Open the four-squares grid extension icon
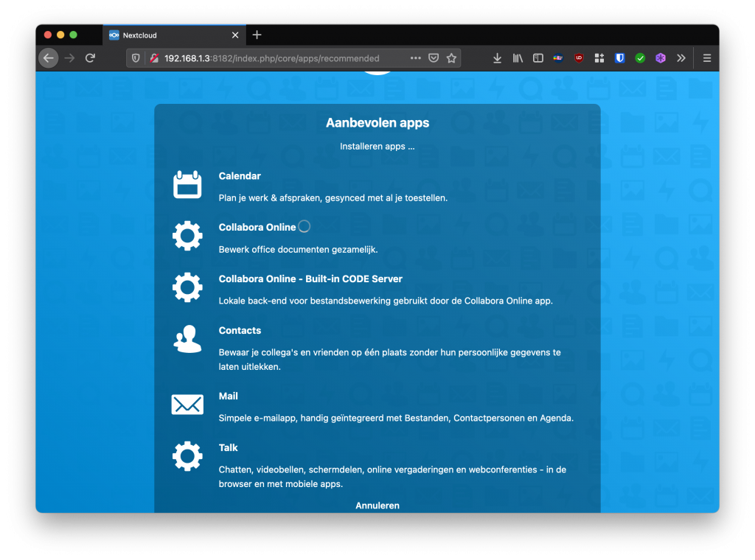This screenshot has width=755, height=560. (599, 58)
